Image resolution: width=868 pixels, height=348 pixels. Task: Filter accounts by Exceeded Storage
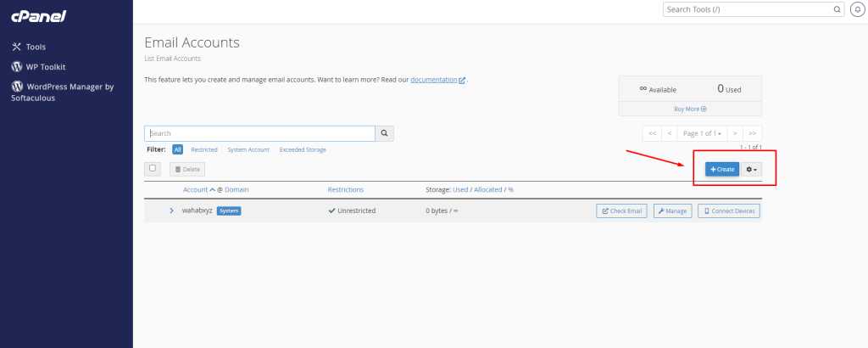[303, 149]
